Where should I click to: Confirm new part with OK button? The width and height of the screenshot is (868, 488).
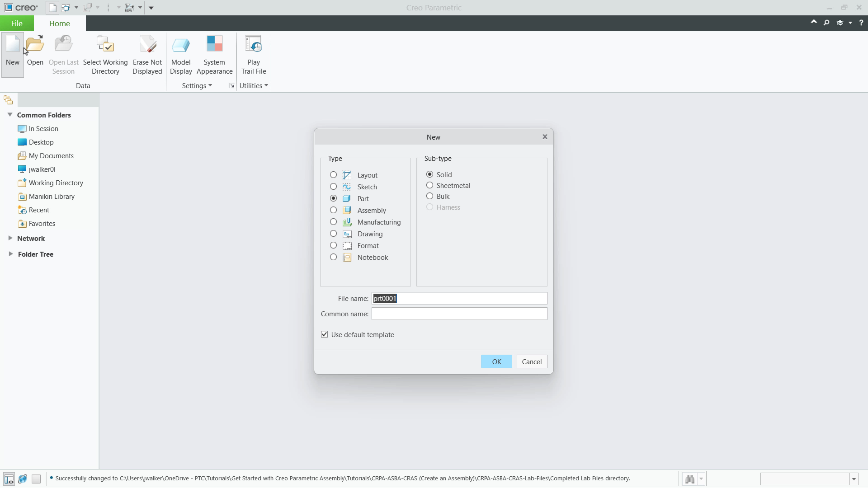496,361
